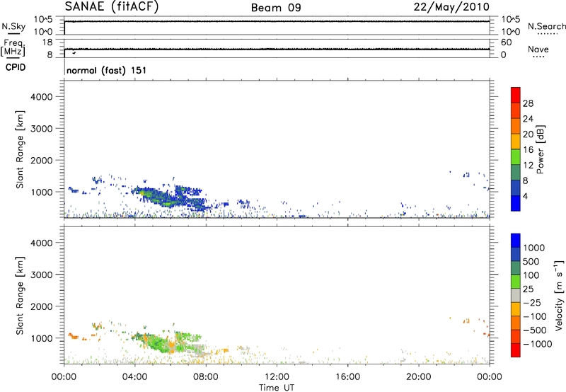Pick the red bottom segment of the velocity bar

(x=516, y=350)
